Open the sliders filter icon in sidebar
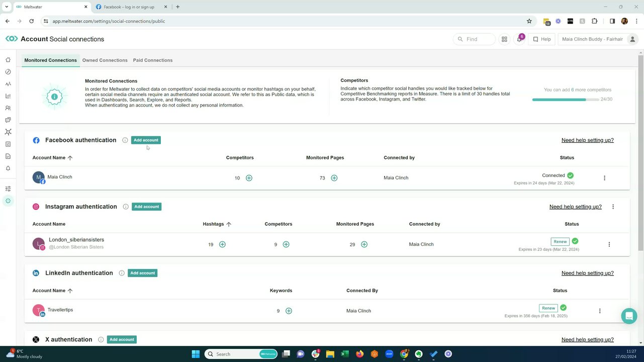This screenshot has width=644, height=362. (8, 189)
